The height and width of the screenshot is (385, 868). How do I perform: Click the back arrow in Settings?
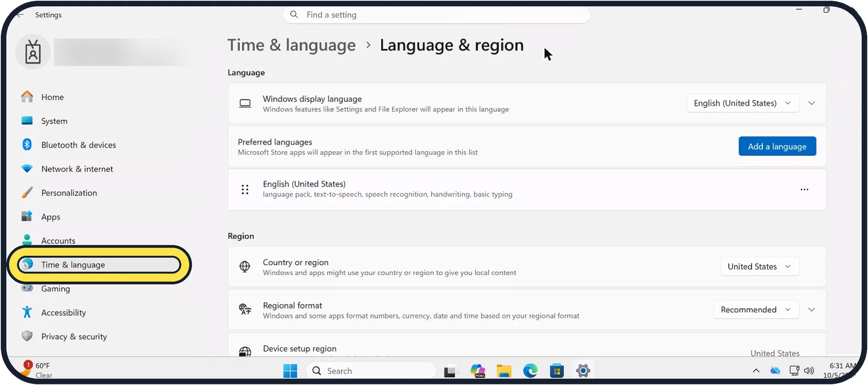tap(20, 15)
